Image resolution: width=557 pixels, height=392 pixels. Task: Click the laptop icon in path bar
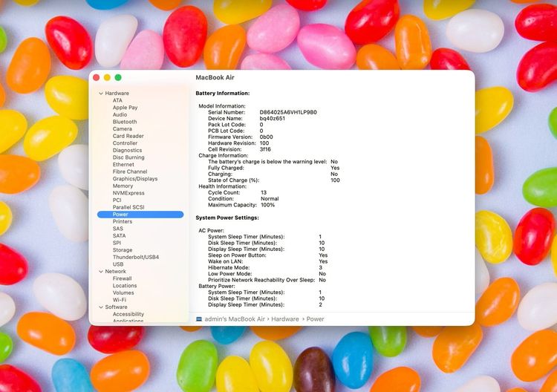point(199,319)
